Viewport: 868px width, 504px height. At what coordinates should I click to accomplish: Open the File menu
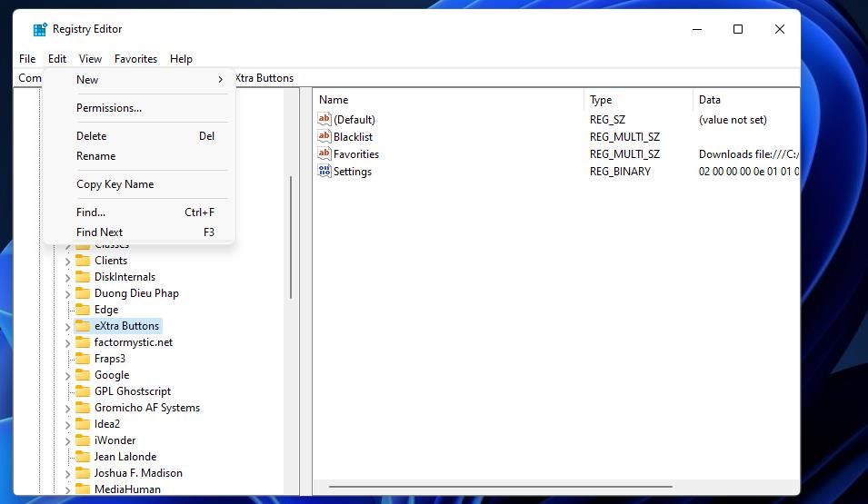point(27,59)
